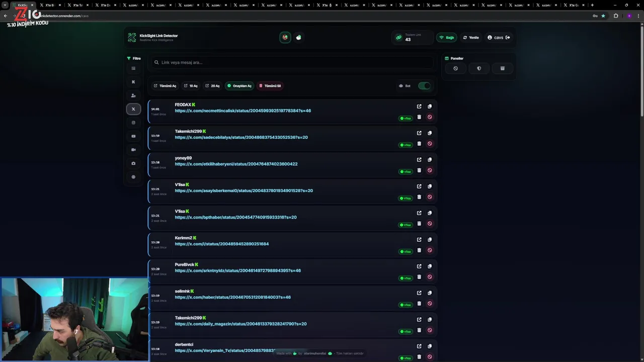Block the FEODAX entry
The width and height of the screenshot is (644, 362).
point(430,117)
